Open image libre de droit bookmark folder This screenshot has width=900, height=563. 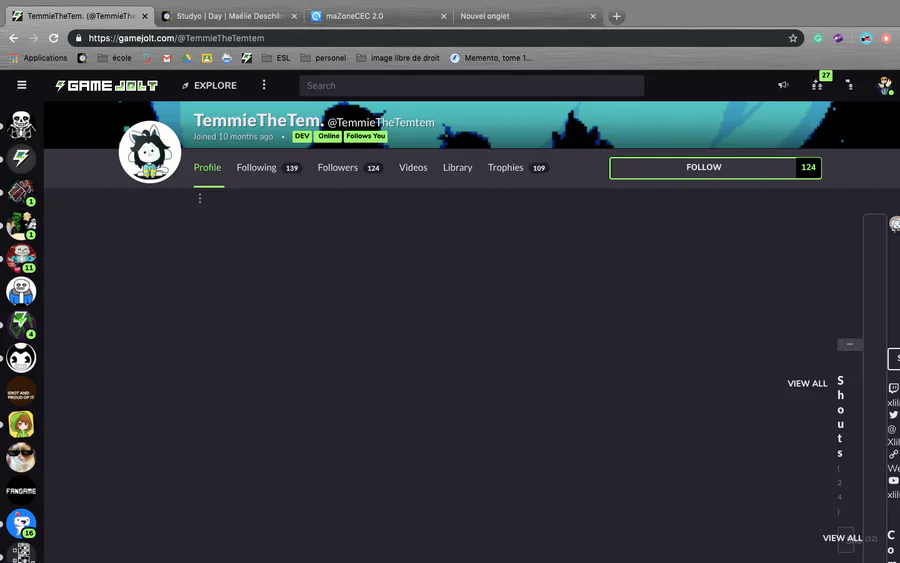(x=398, y=58)
